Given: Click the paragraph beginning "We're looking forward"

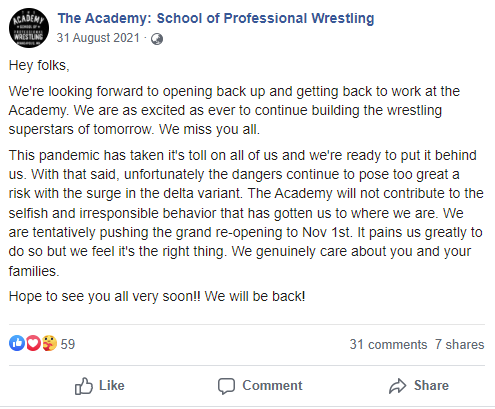Looking at the screenshot, I should pos(234,110).
